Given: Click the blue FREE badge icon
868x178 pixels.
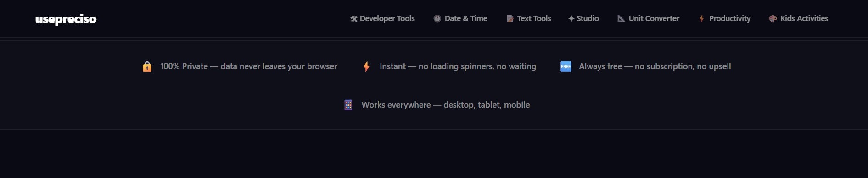Looking at the screenshot, I should click(x=566, y=66).
